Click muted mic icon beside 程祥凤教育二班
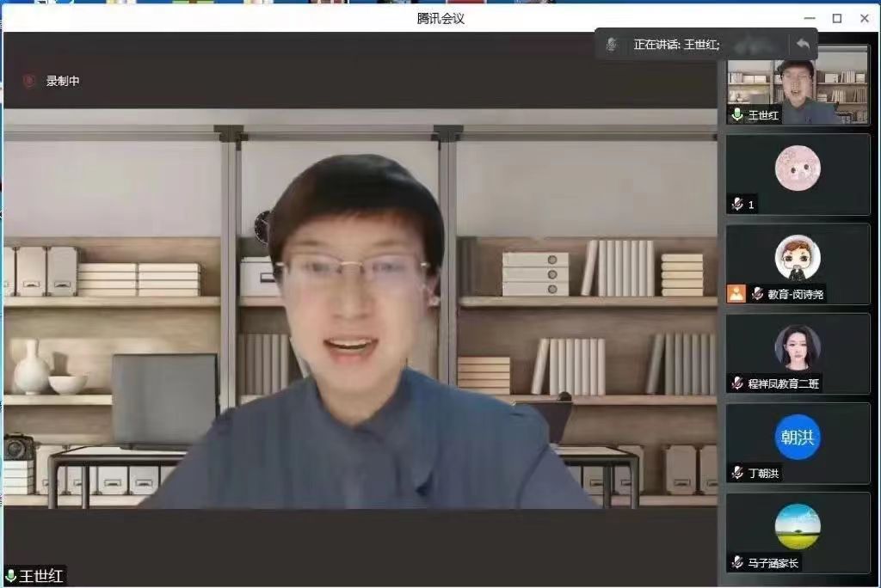Screen dimensions: 881x588 point(737,383)
